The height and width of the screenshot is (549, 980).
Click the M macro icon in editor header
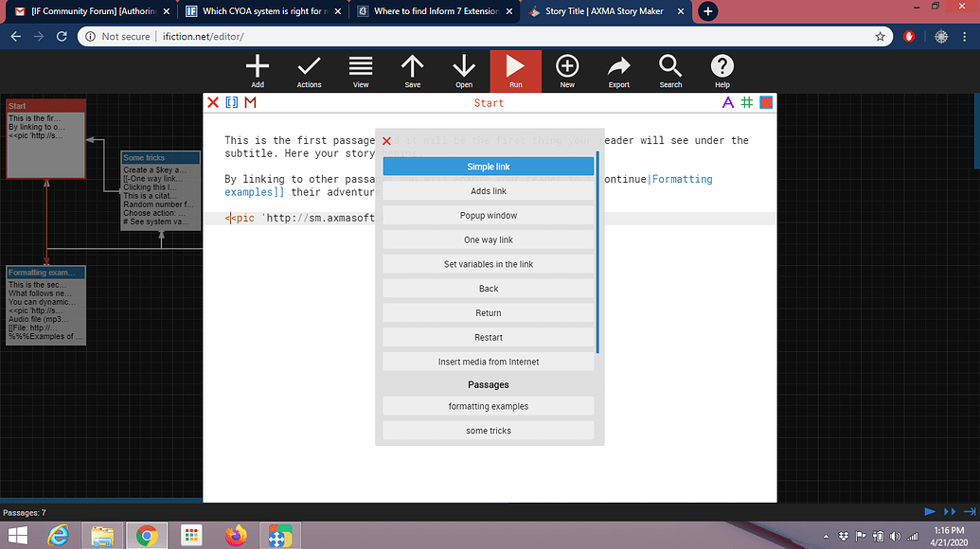pos(251,102)
